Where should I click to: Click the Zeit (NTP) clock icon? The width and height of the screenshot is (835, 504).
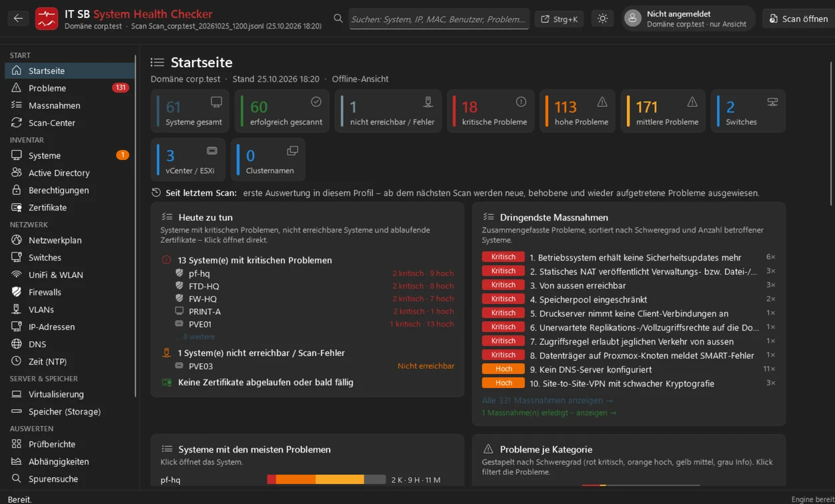(x=17, y=361)
